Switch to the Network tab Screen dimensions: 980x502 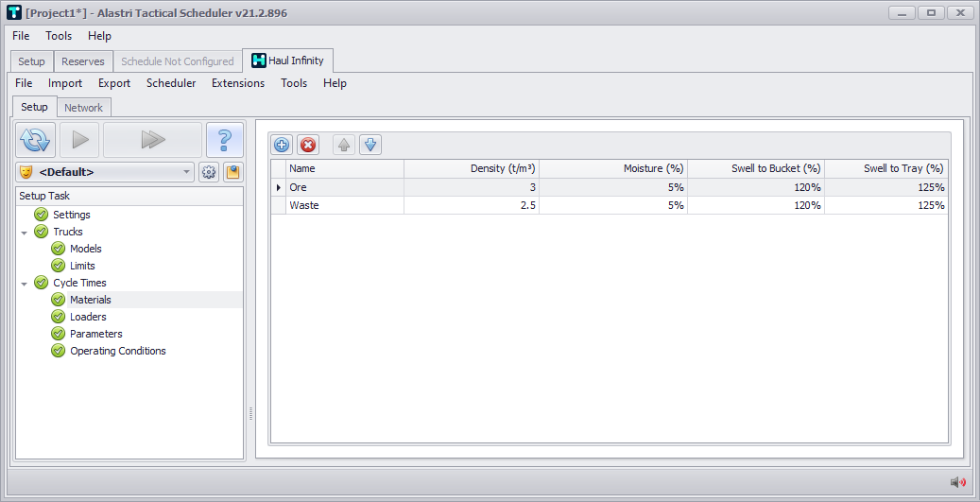(83, 108)
